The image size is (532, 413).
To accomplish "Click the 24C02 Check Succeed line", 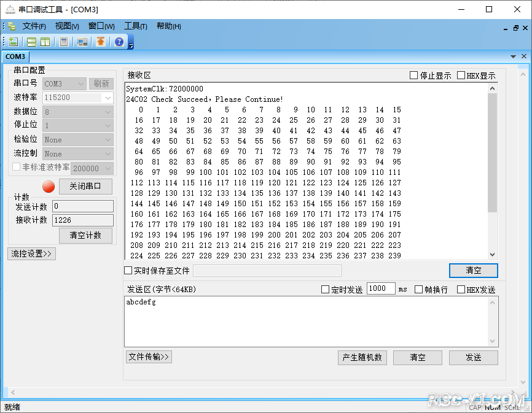I will click(205, 99).
